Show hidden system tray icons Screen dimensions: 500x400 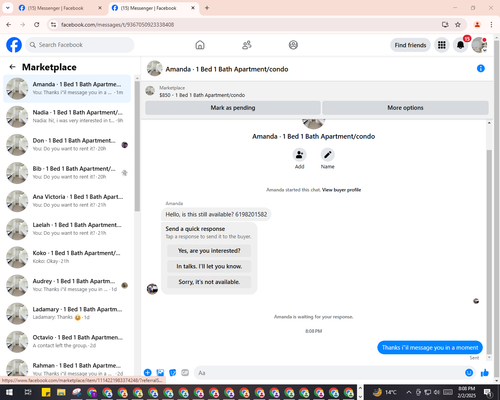(409, 392)
